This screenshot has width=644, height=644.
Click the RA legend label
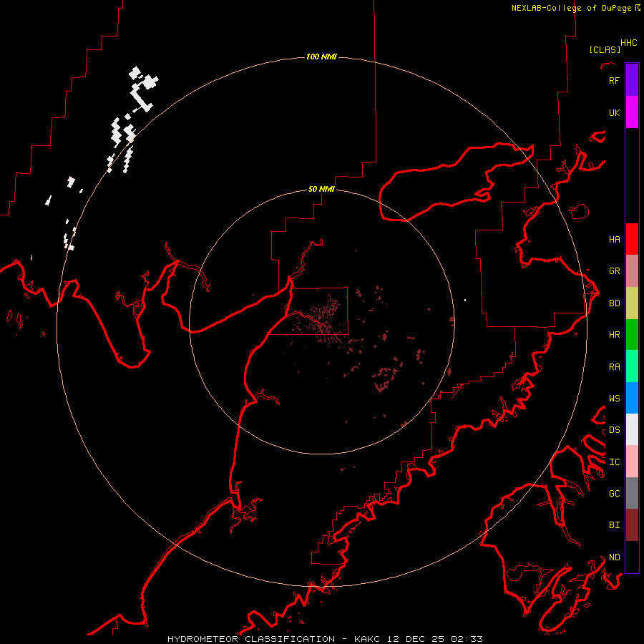click(x=614, y=366)
